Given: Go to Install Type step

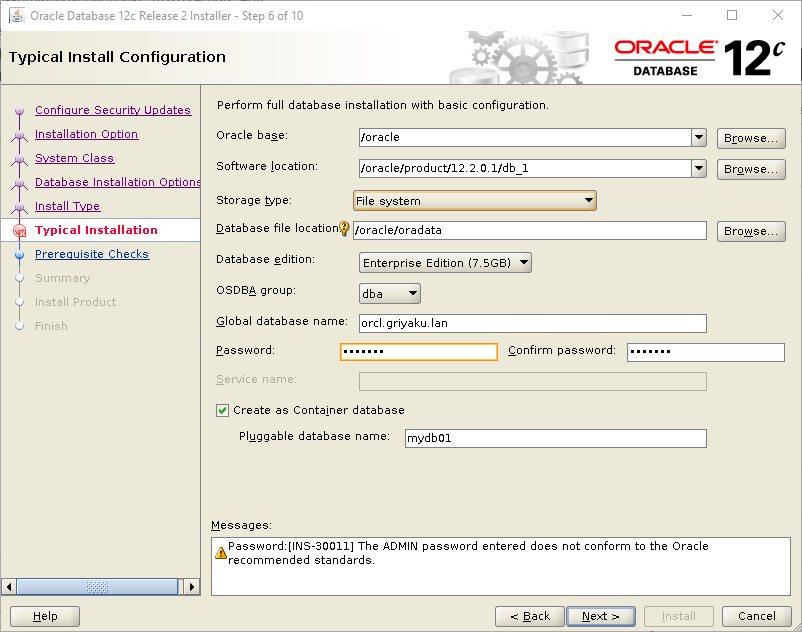Looking at the screenshot, I should [68, 206].
